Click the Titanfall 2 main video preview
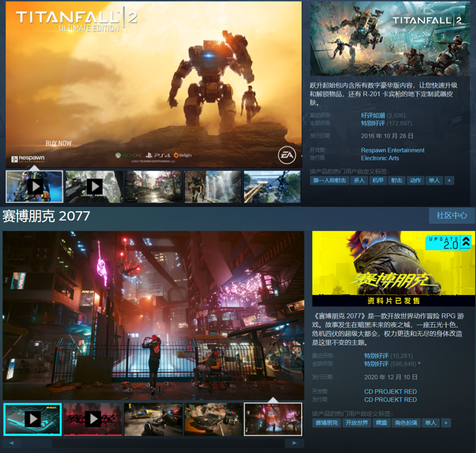This screenshot has width=476, height=453. (154, 84)
